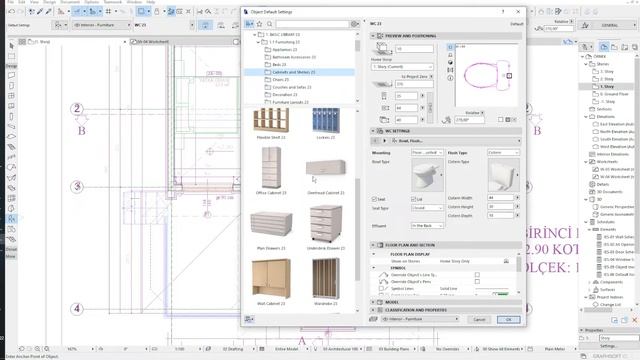The width and height of the screenshot is (640, 360).
Task: Open the Interior - Furniture layer dropdown in dialog
Action: tap(420, 319)
